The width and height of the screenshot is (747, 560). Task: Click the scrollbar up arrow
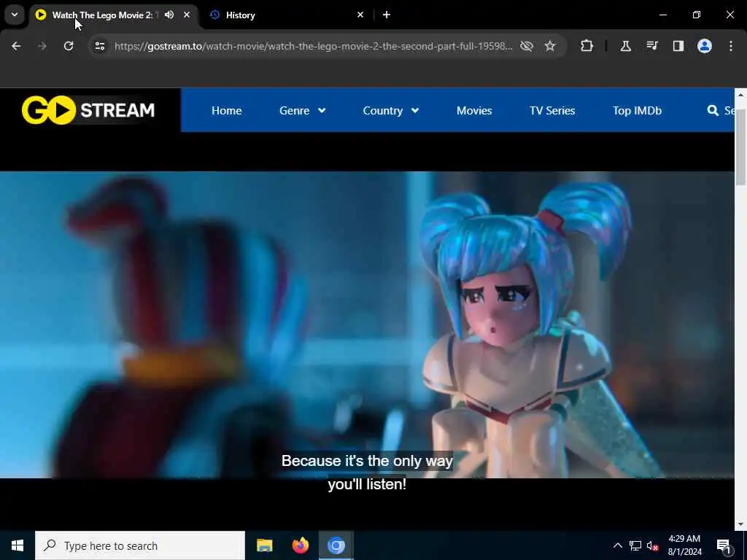coord(740,95)
